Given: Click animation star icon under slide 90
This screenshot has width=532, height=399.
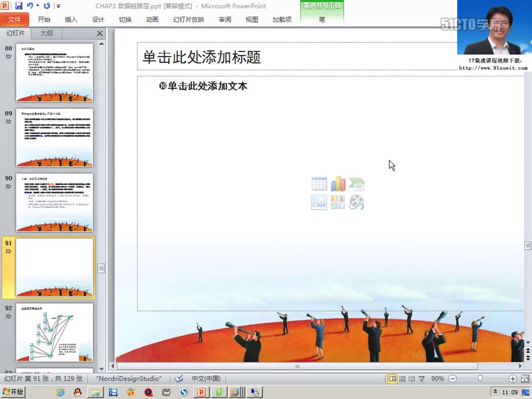Looking at the screenshot, I should [8, 187].
